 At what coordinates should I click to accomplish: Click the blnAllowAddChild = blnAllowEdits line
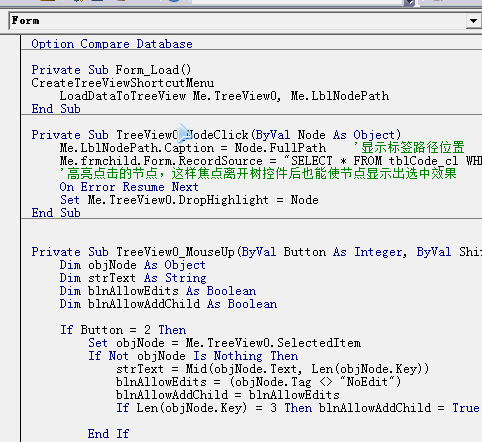click(x=228, y=395)
